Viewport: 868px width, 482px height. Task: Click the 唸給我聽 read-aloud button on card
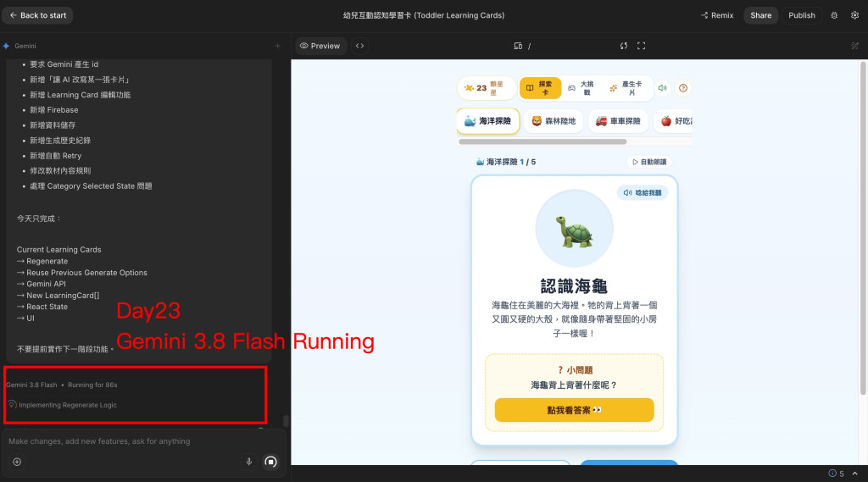(643, 192)
